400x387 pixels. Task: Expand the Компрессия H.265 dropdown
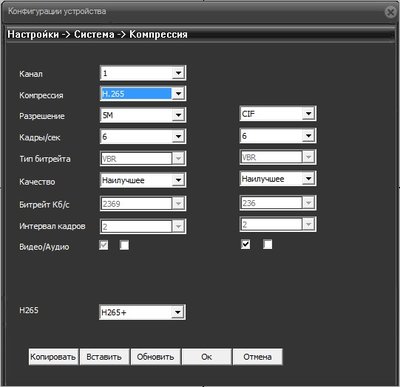[x=143, y=94]
